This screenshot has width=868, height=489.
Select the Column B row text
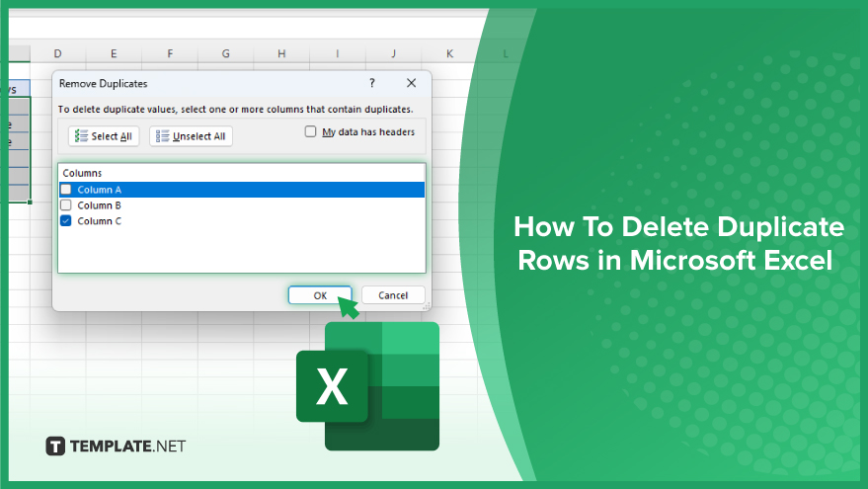coord(99,204)
